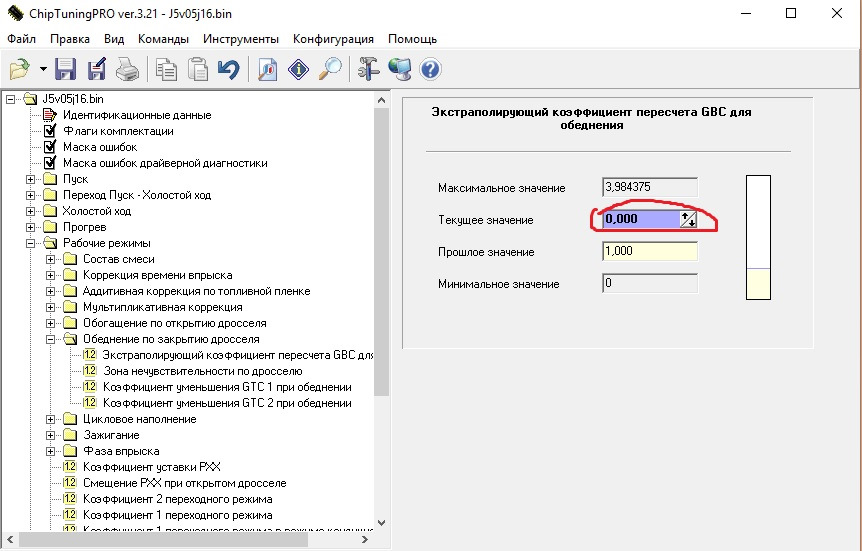The height and width of the screenshot is (551, 862).
Task: Click the Минимальное значение field
Action: click(x=650, y=283)
